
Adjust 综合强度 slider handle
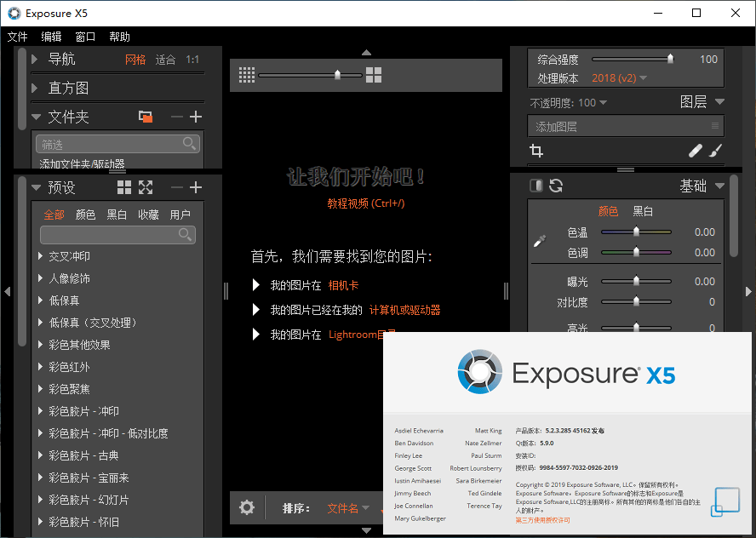(670, 59)
